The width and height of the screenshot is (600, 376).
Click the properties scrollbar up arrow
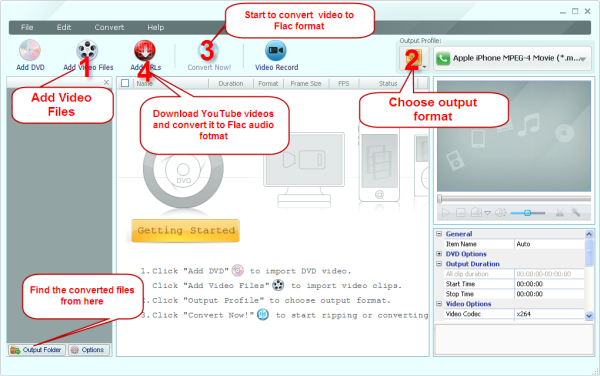point(589,234)
